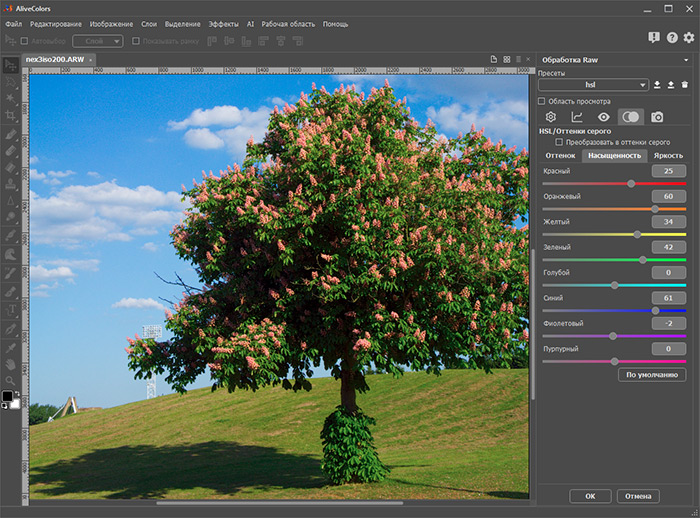700x518 pixels.
Task: Open the camera tab in Raw panel
Action: pos(657,117)
